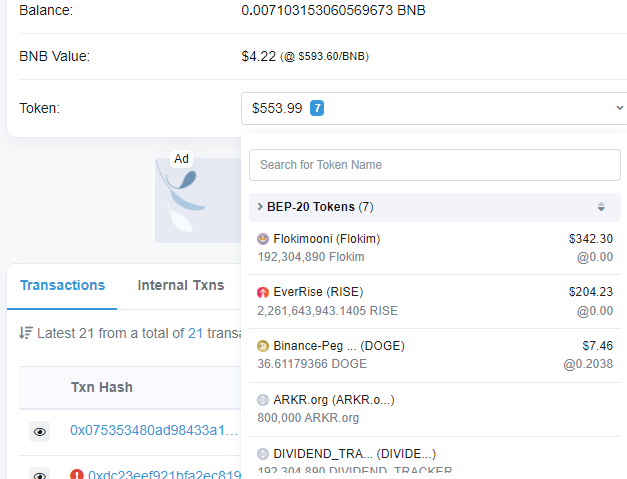The height and width of the screenshot is (479, 627).
Task: Collapse the $553.99 token dropdown
Action: pyautogui.click(x=619, y=109)
